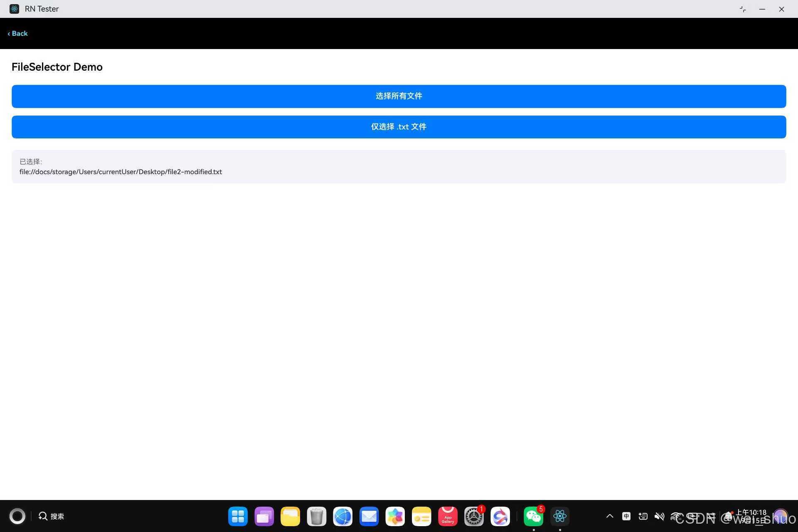This screenshot has height=532, width=798.
Task: Click the 选择所有文件 button
Action: (399, 96)
